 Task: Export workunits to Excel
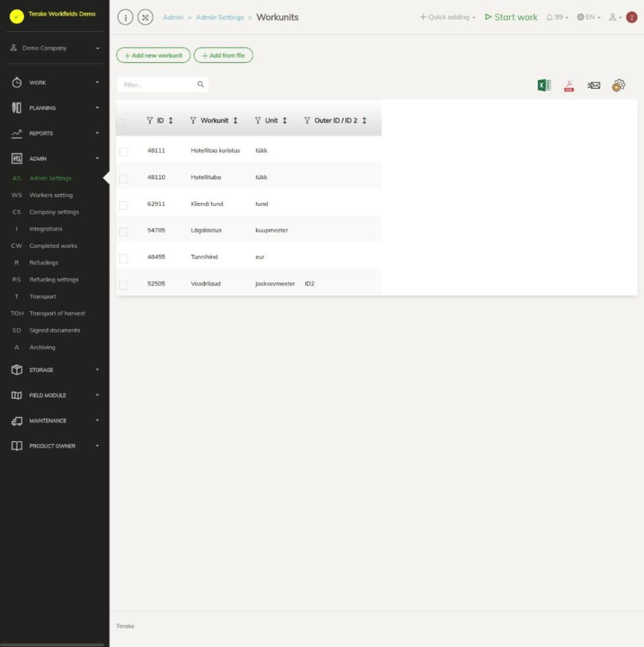[x=544, y=85]
